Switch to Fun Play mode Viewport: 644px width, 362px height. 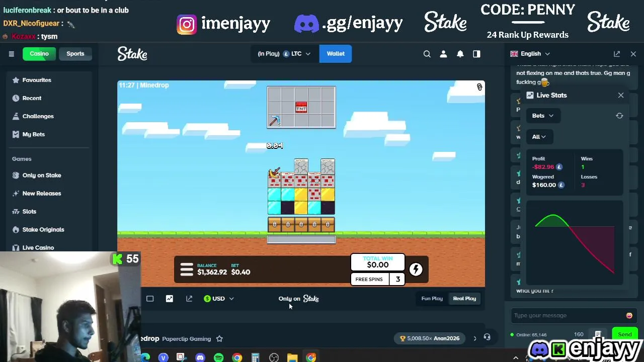(x=432, y=299)
